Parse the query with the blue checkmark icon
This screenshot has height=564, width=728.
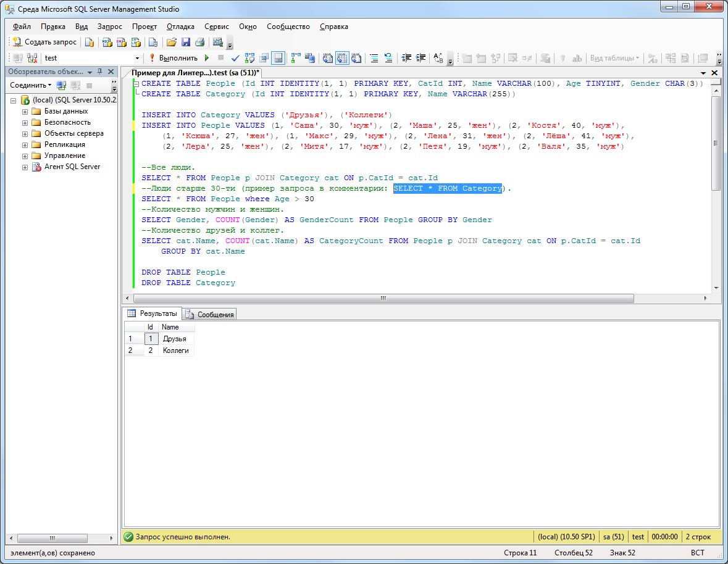(x=235, y=58)
